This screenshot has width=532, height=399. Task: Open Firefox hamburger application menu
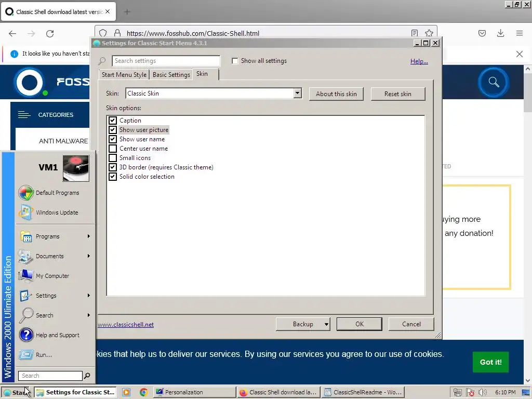pos(520,33)
